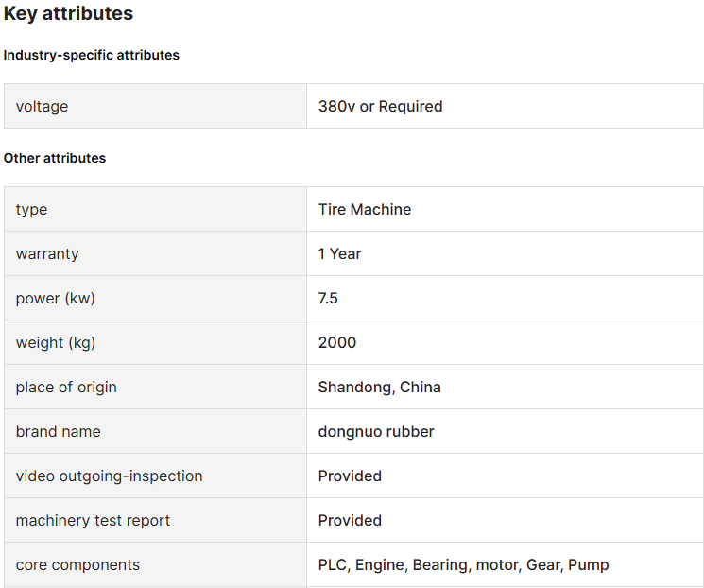Click the Key attributes heading
The height and width of the screenshot is (588, 704).
pos(68,13)
